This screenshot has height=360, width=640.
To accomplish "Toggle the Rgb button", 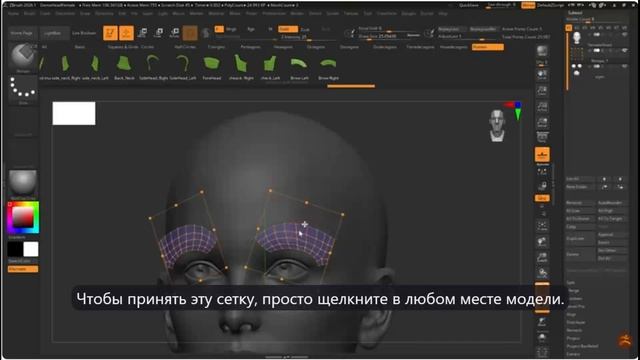I will [251, 29].
